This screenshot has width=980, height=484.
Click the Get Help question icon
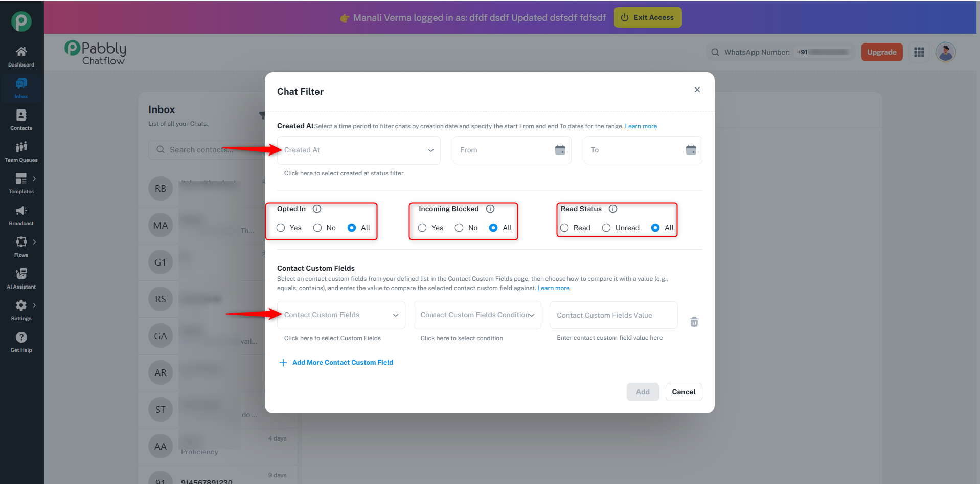click(21, 337)
